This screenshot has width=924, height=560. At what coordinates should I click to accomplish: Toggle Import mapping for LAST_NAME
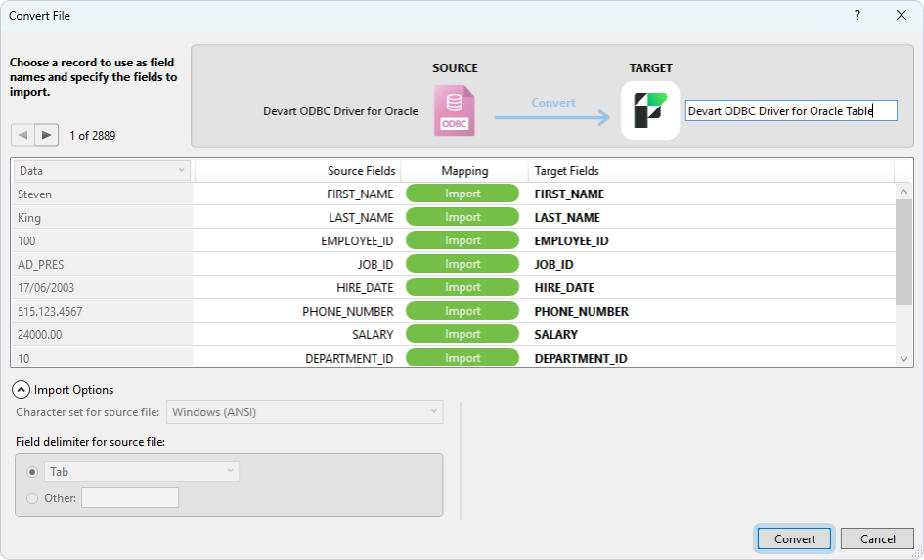[462, 217]
